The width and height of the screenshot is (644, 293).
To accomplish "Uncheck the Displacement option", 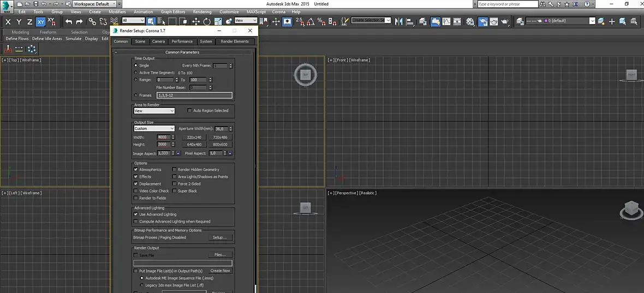I will pyautogui.click(x=136, y=184).
